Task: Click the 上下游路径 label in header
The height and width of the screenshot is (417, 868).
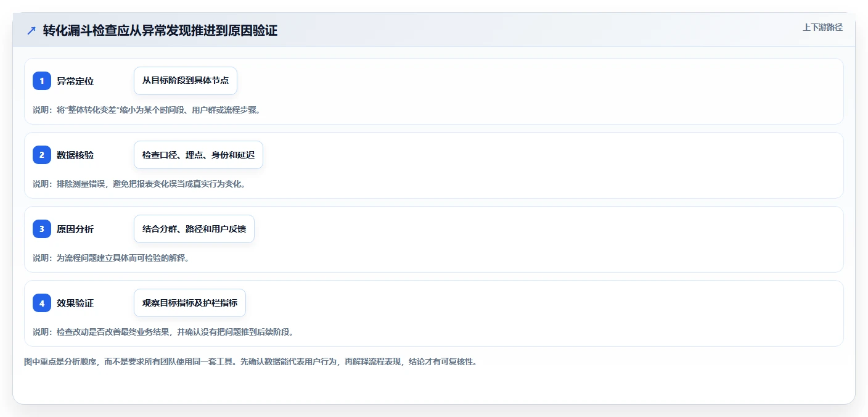Action: point(822,27)
